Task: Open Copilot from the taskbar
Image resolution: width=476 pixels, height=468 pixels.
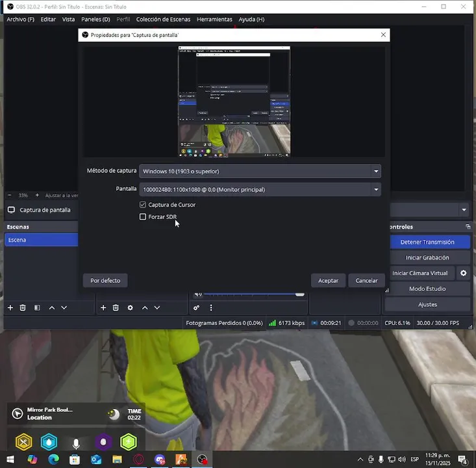Action: point(32,459)
